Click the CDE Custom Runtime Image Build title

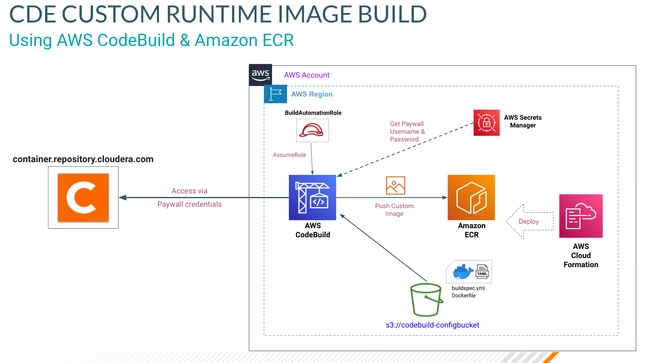click(218, 14)
